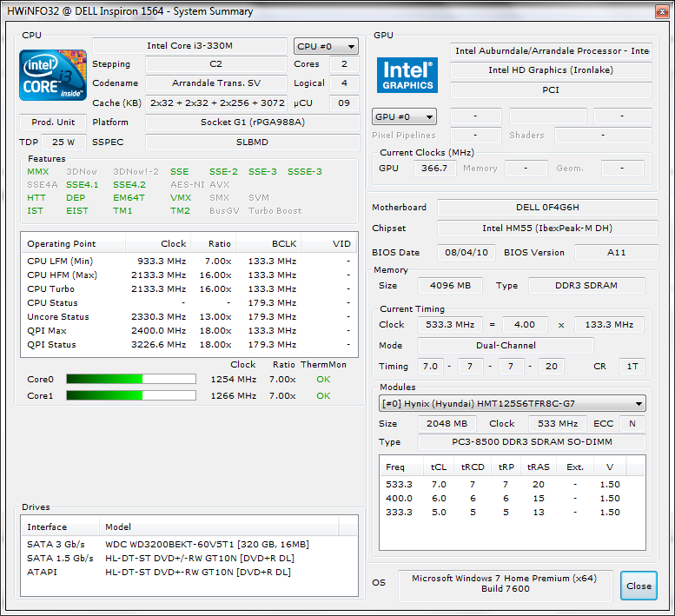Select the QPI Max row
675x616 pixels.
pyautogui.click(x=189, y=331)
